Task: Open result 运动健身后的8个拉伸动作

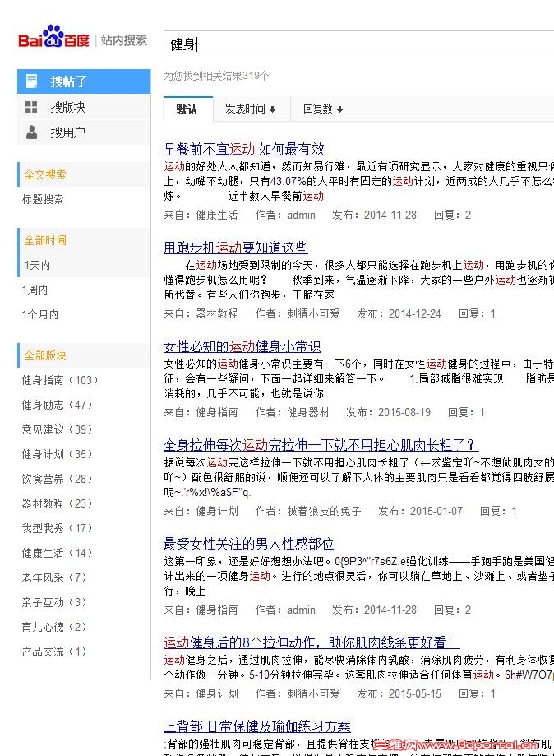Action: [312, 642]
